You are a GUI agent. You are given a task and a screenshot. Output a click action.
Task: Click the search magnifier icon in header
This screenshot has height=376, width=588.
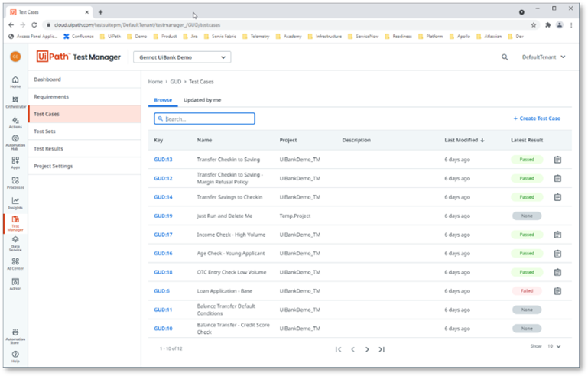tap(505, 57)
